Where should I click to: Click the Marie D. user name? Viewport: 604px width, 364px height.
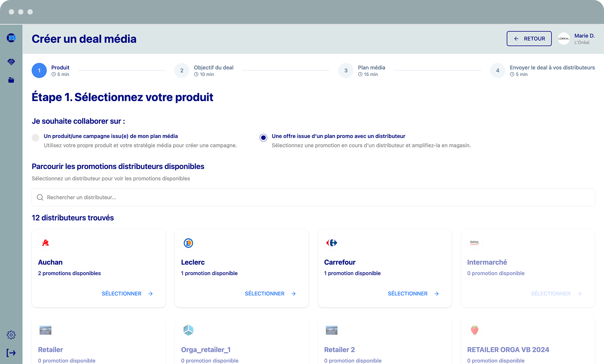[x=585, y=36]
